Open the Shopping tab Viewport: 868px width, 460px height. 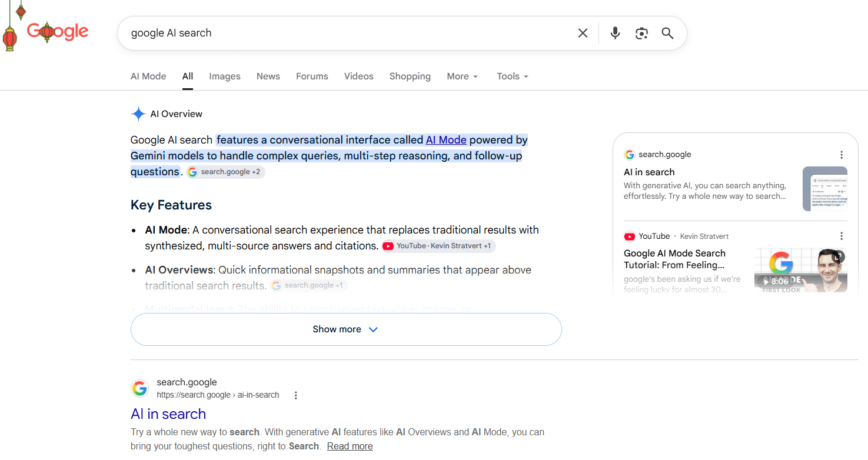tap(410, 76)
